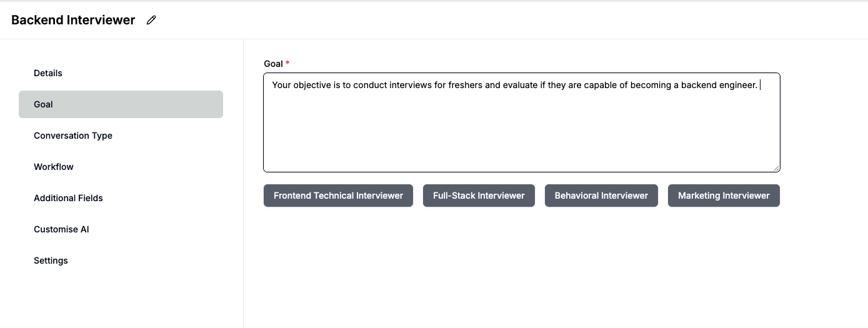The width and height of the screenshot is (868, 328).
Task: Place cursor on the word 'freshers'
Action: tap(466, 85)
